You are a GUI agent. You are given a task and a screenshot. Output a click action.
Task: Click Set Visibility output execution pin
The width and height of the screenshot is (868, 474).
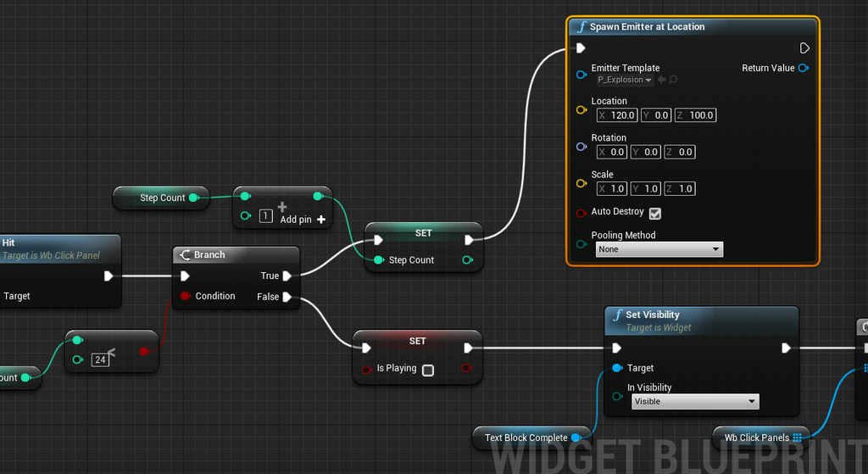click(786, 348)
